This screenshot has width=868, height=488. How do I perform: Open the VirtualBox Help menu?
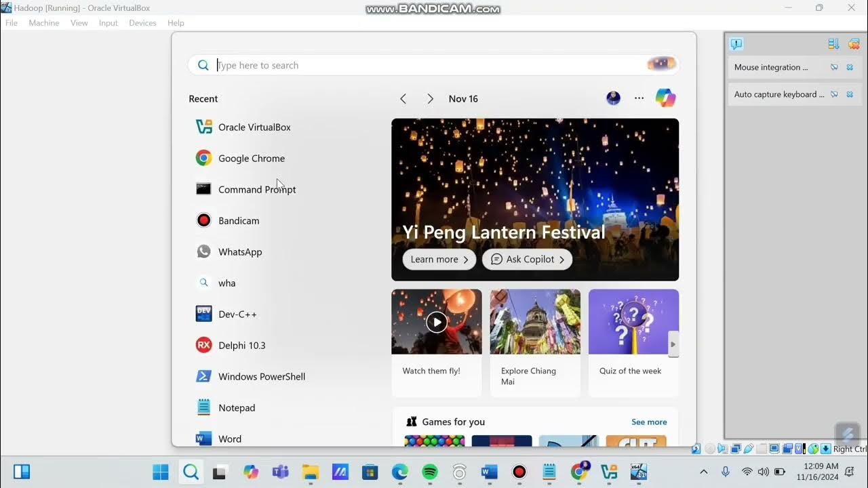coord(176,23)
